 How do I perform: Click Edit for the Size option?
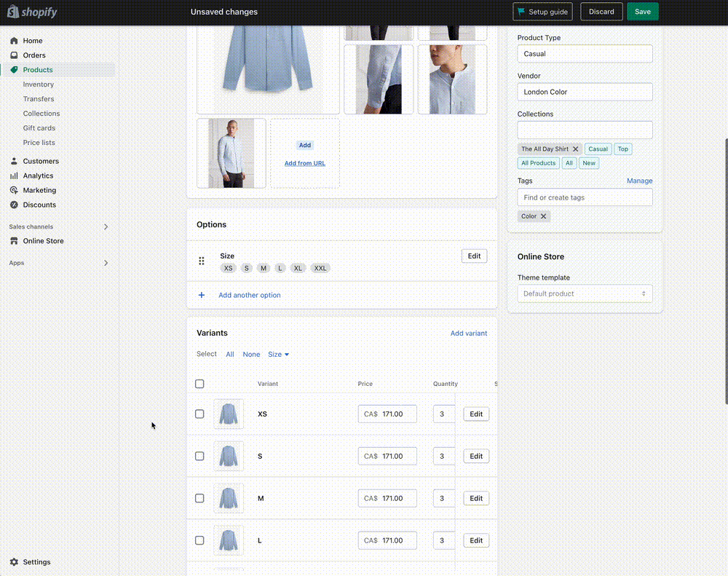coord(474,256)
